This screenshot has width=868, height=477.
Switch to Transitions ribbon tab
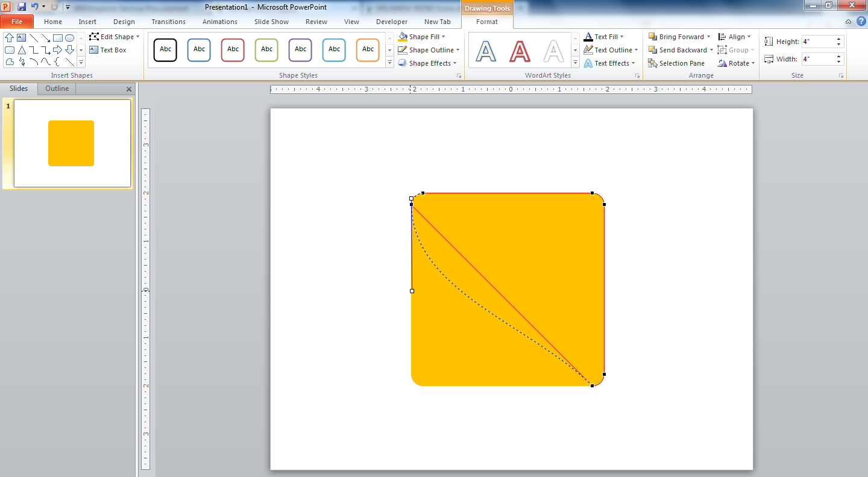(x=169, y=22)
